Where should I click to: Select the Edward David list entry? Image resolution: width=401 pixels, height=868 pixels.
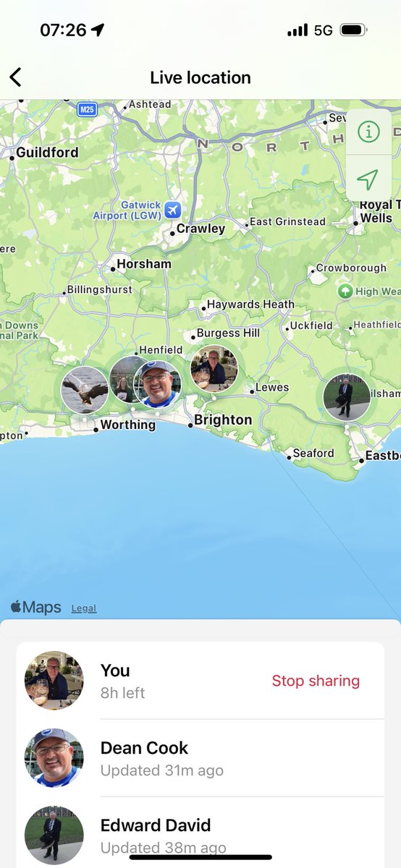[x=200, y=833]
